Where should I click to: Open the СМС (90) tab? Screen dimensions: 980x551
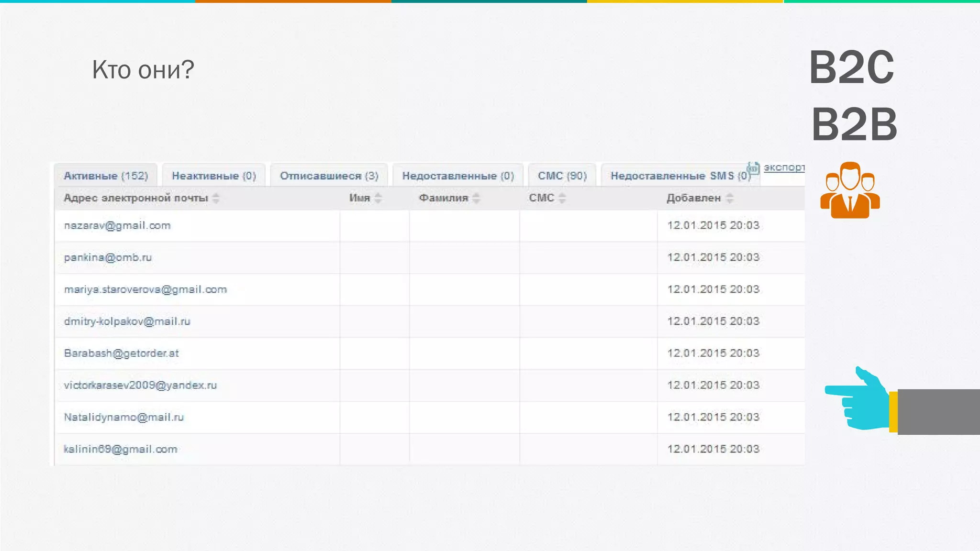[562, 176]
